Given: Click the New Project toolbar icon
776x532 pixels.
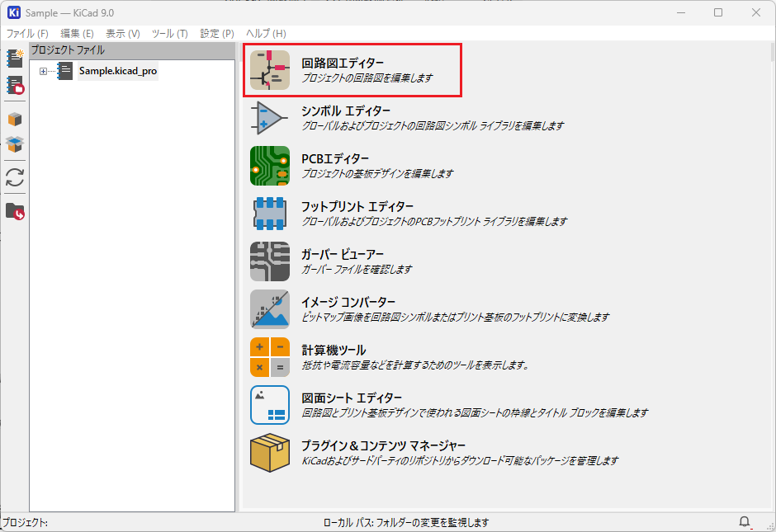Looking at the screenshot, I should tap(15, 59).
